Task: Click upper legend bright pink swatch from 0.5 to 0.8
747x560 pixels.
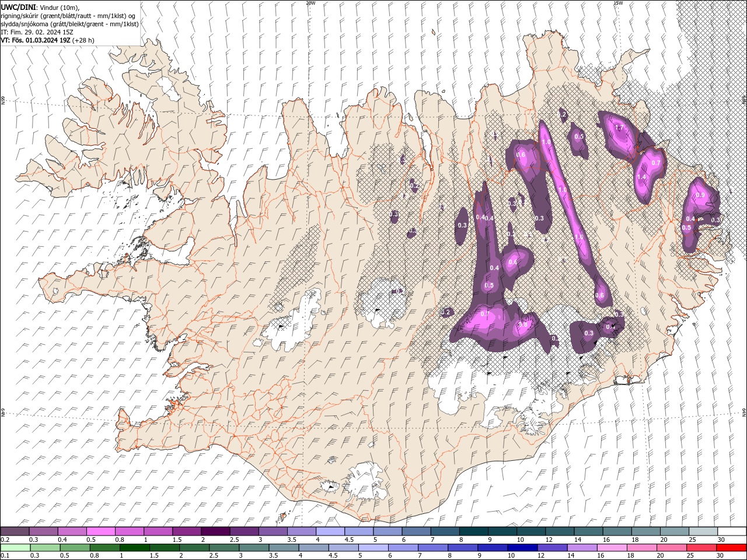Action: pyautogui.click(x=101, y=531)
